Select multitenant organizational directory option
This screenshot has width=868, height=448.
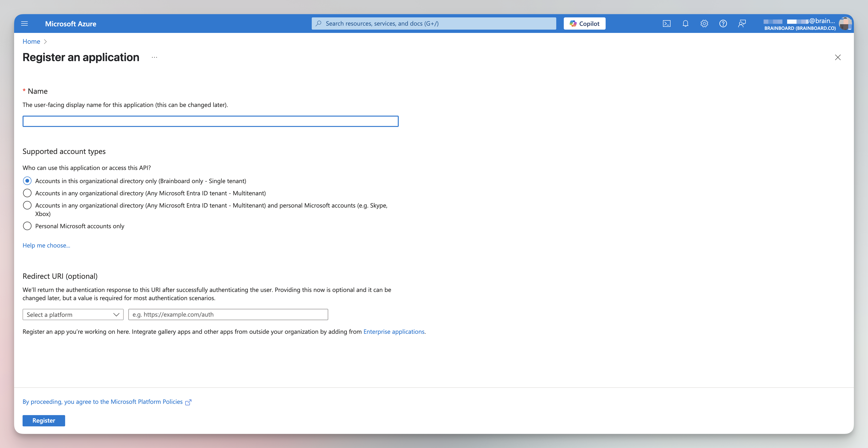coord(27,193)
